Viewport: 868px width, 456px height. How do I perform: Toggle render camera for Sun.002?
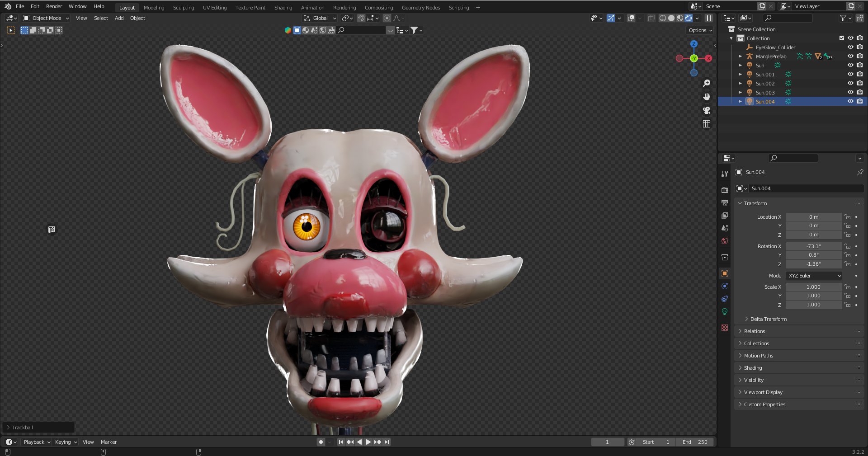click(859, 83)
